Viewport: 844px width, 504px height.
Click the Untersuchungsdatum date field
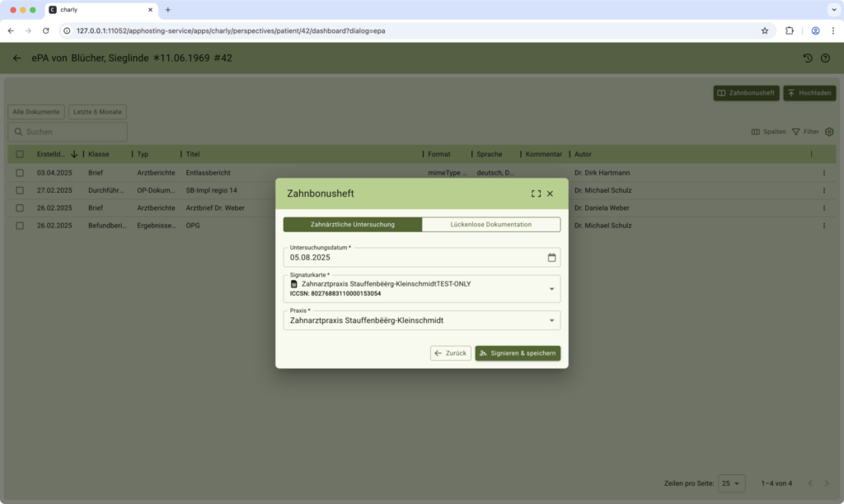pyautogui.click(x=422, y=258)
